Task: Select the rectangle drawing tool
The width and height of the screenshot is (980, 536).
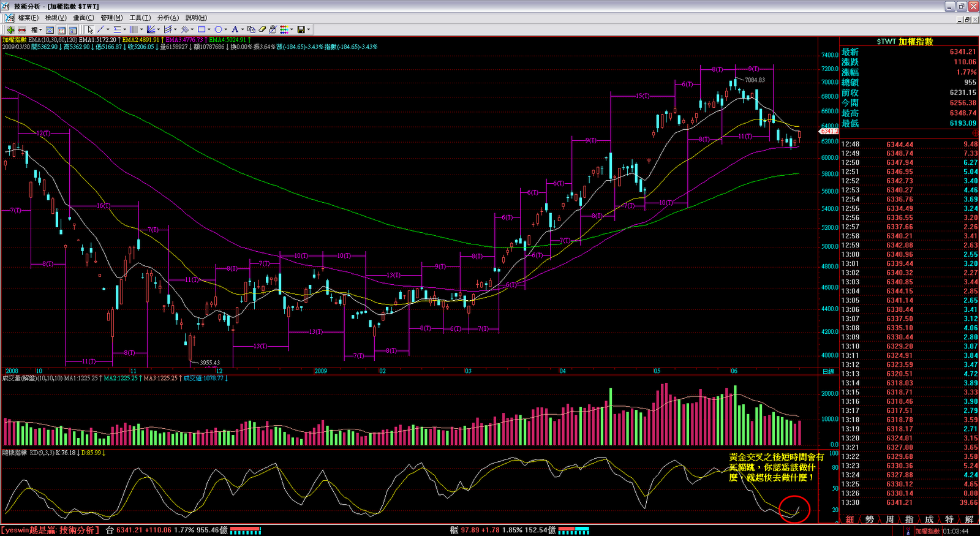Action: click(202, 29)
